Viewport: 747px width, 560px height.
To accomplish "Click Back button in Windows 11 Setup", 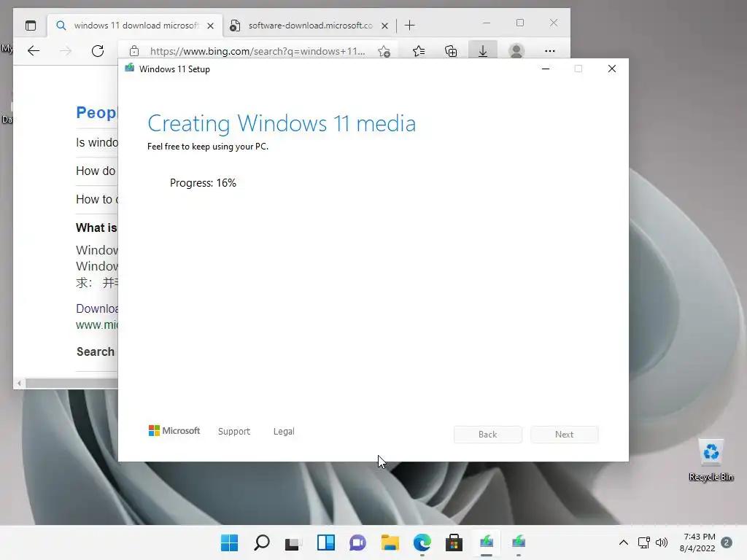I will click(x=488, y=435).
